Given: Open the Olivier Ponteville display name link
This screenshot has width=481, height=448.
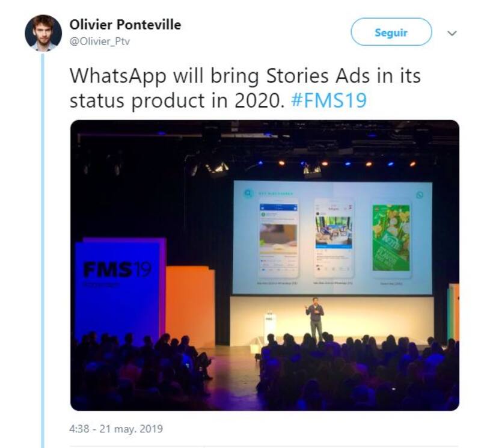Looking at the screenshot, I should click(125, 25).
